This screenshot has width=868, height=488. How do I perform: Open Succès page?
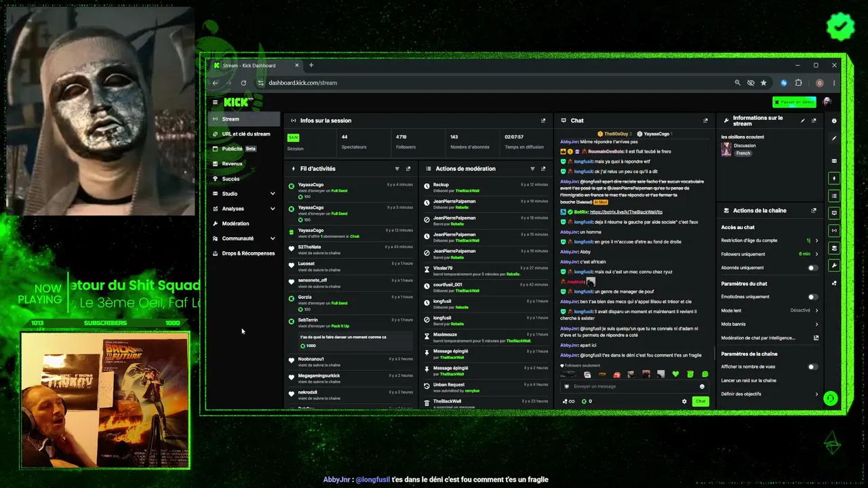click(244, 179)
